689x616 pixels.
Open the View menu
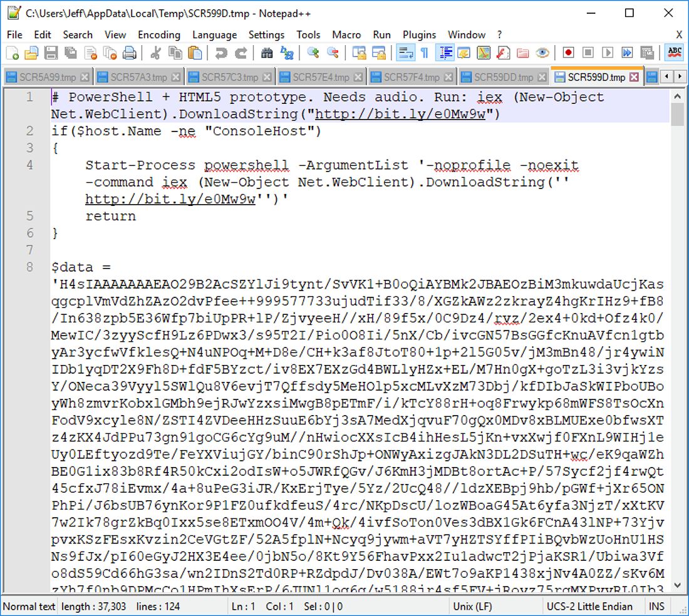115,34
